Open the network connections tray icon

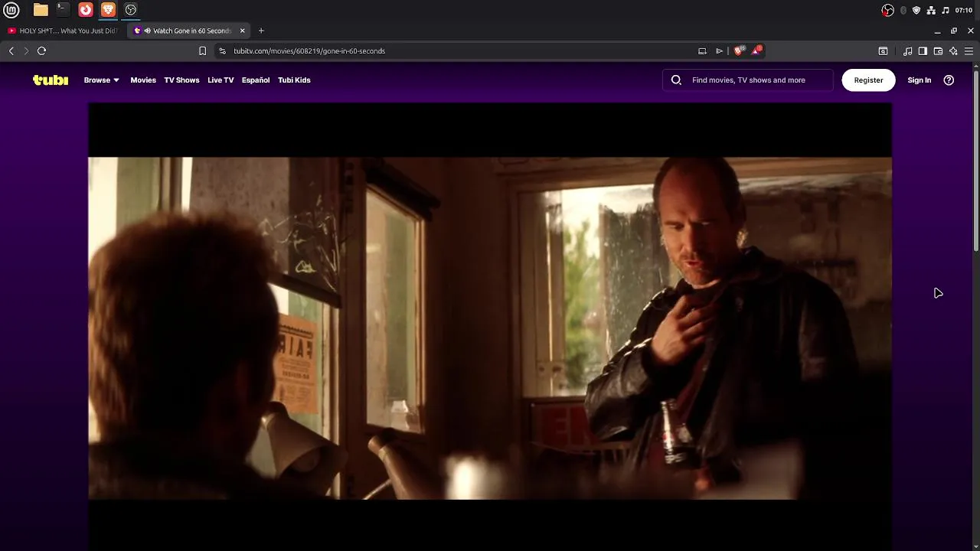tap(931, 10)
